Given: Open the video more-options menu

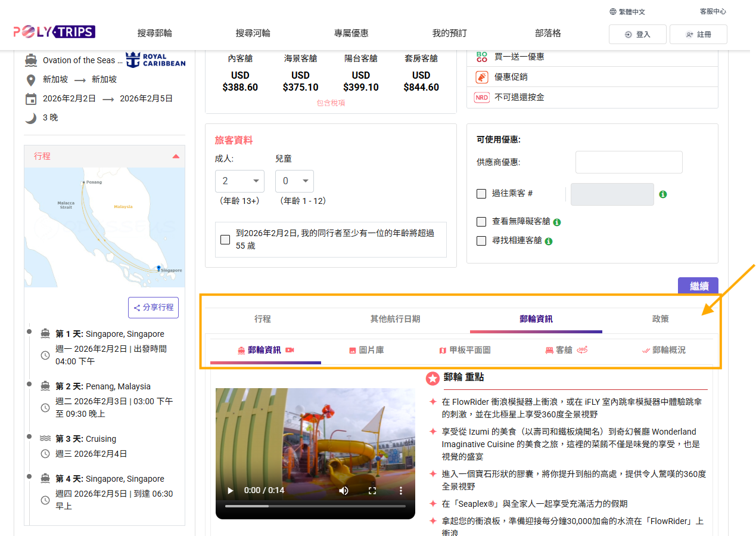Looking at the screenshot, I should (x=401, y=491).
